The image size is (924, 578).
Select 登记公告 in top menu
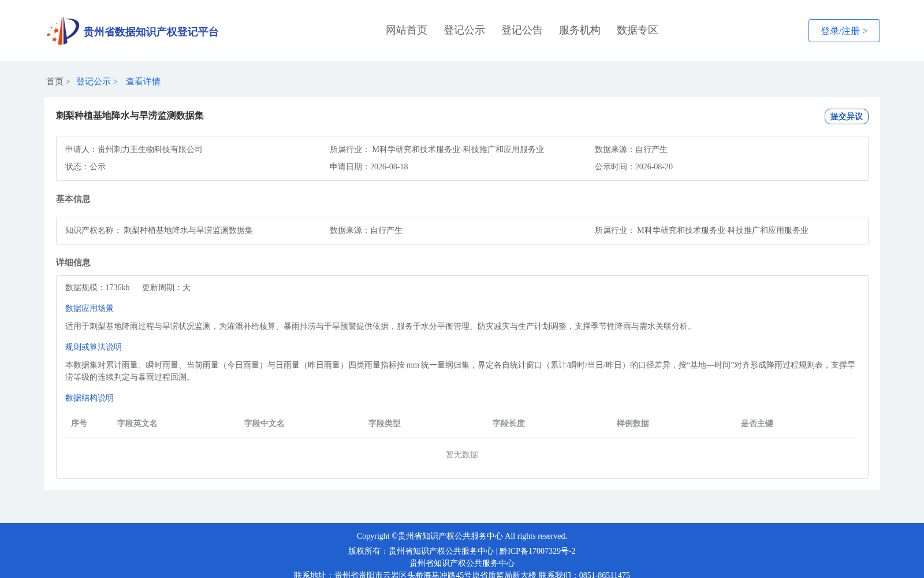(522, 30)
